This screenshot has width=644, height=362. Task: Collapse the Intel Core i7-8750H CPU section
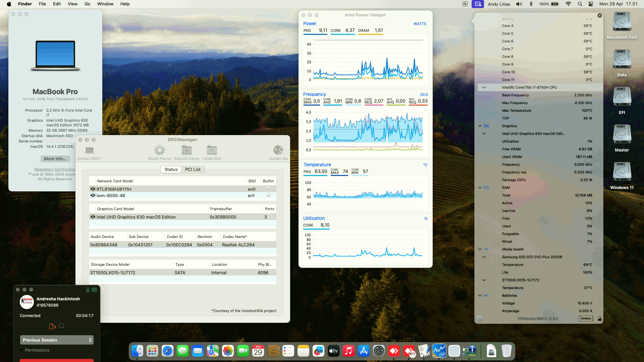(x=484, y=87)
